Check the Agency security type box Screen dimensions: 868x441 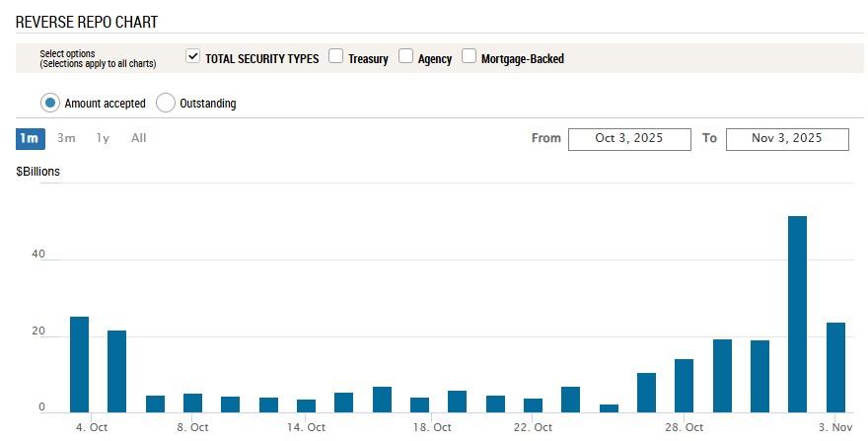coord(405,57)
